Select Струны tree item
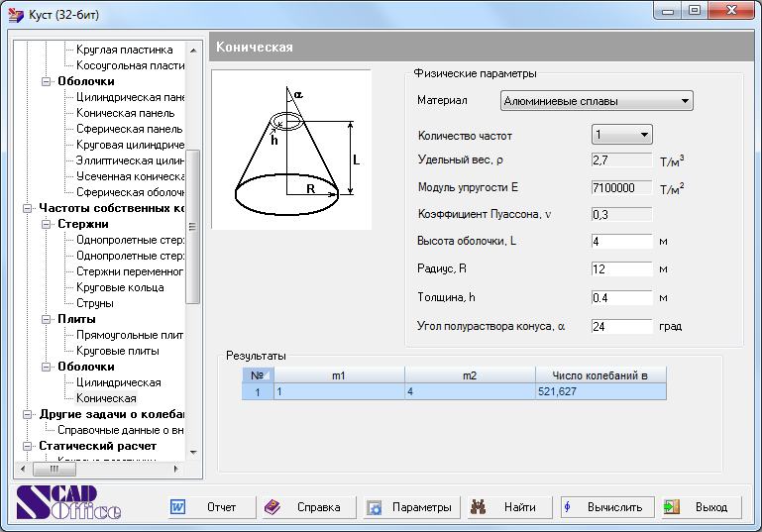This screenshot has height=532, width=762. tap(95, 303)
